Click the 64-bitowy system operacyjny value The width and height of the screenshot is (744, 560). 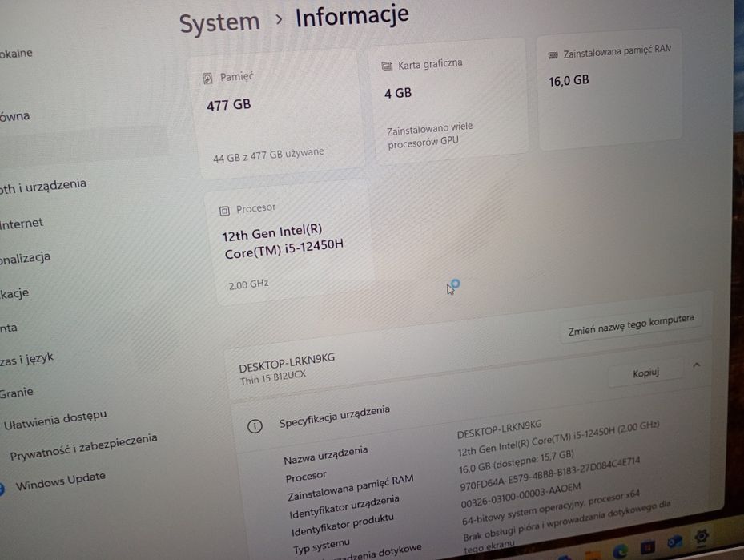coord(551,508)
